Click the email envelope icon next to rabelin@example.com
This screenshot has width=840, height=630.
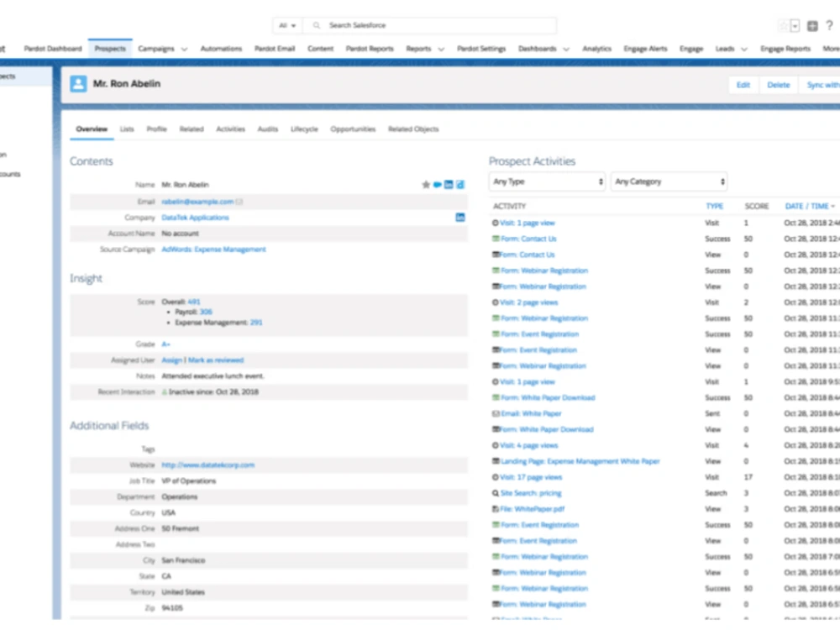tap(239, 202)
